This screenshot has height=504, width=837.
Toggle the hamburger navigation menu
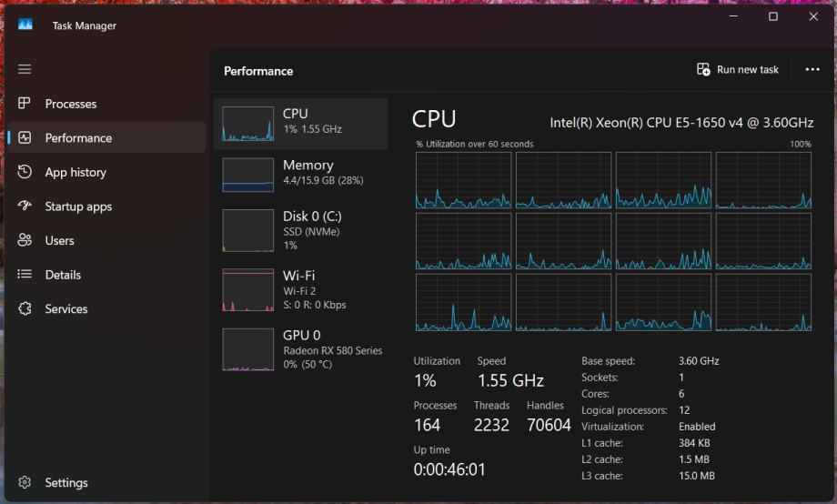coord(25,69)
